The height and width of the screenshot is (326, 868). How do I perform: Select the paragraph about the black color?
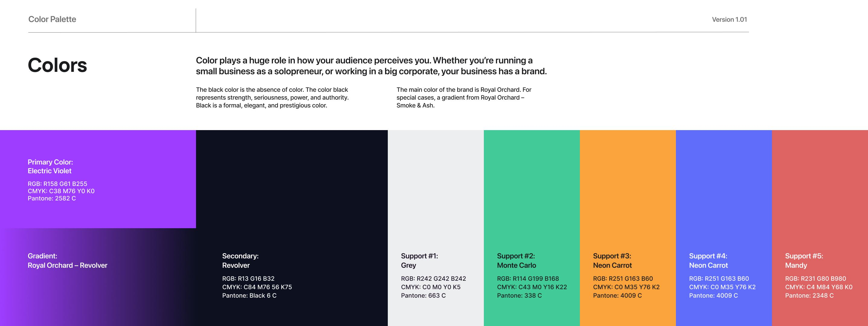[x=272, y=97]
